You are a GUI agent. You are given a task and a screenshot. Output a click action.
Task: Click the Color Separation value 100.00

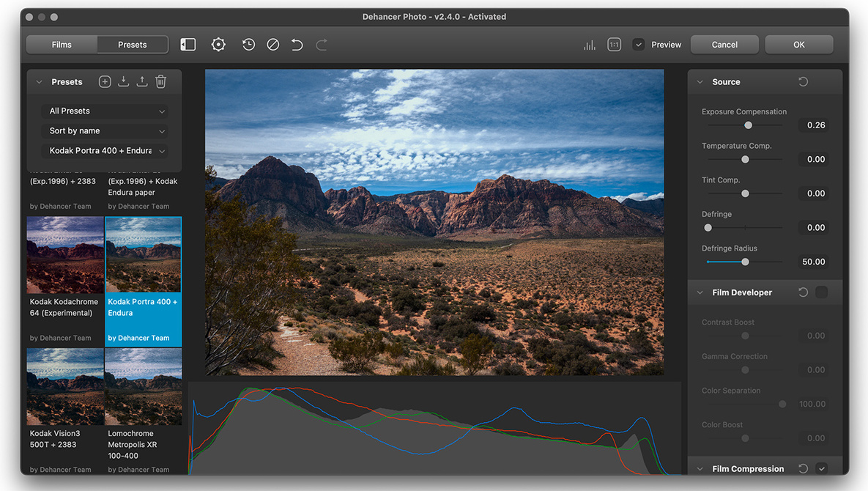click(x=812, y=404)
